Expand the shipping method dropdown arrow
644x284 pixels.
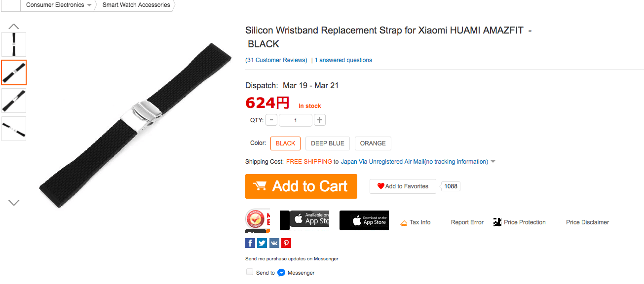[493, 162]
